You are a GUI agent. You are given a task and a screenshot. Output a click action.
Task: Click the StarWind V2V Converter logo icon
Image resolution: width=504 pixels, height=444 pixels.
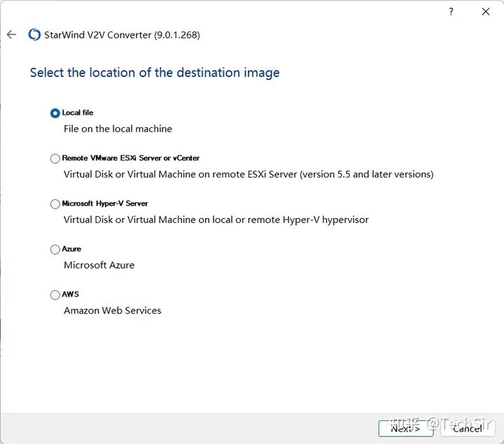click(x=34, y=35)
